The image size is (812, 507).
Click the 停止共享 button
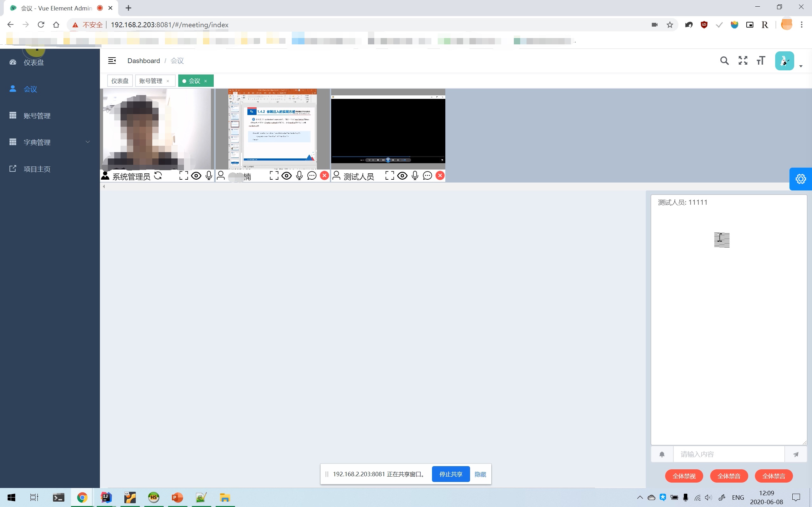(450, 474)
